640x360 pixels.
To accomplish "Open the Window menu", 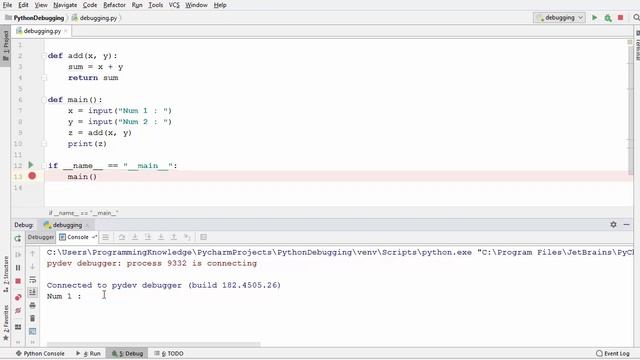I will pos(196,5).
